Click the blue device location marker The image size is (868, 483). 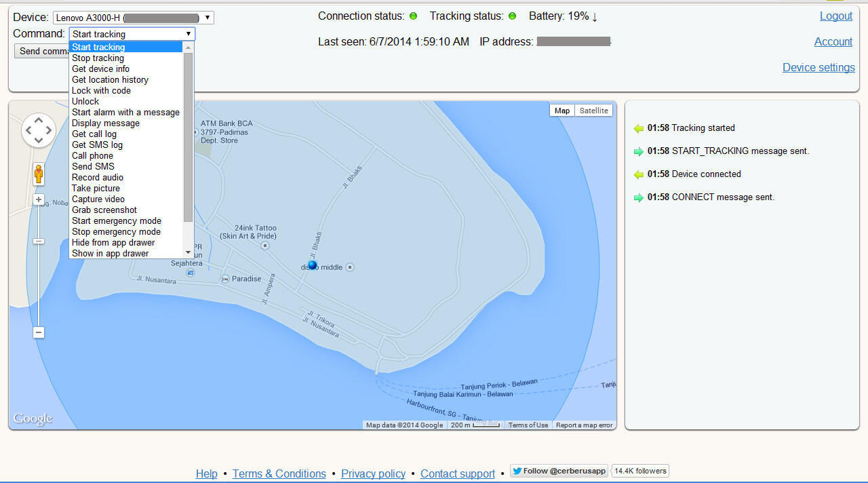pos(313,265)
